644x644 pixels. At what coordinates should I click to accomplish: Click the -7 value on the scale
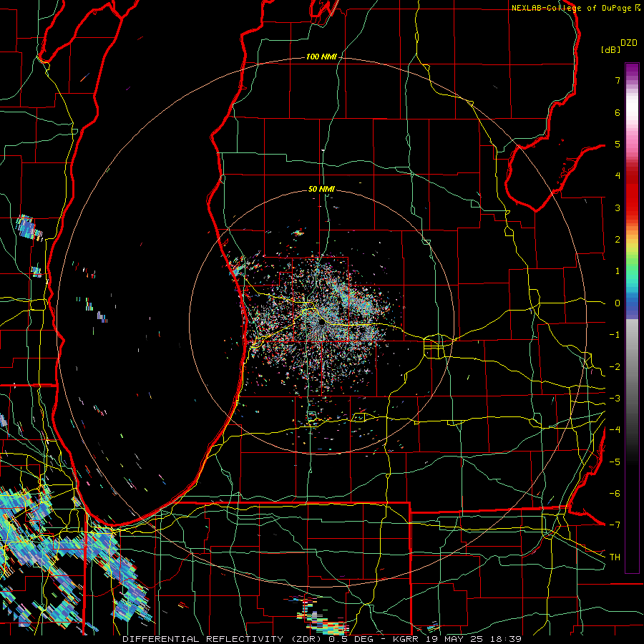tap(615, 525)
